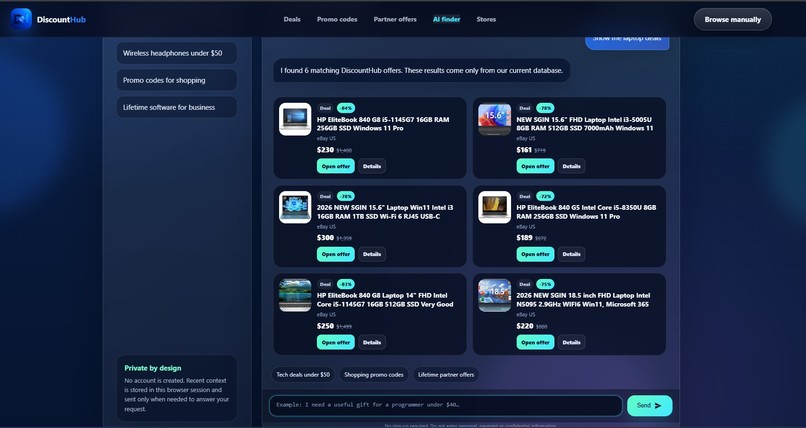Click the -72% discount badge
Screen dimensions: 806x428
point(545,196)
